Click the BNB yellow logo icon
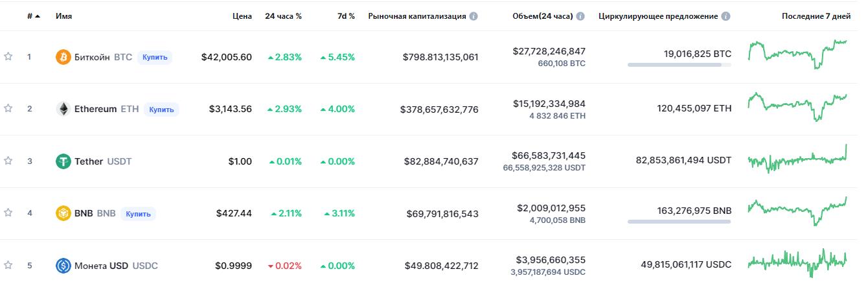This screenshot has width=868, height=291. 63,213
